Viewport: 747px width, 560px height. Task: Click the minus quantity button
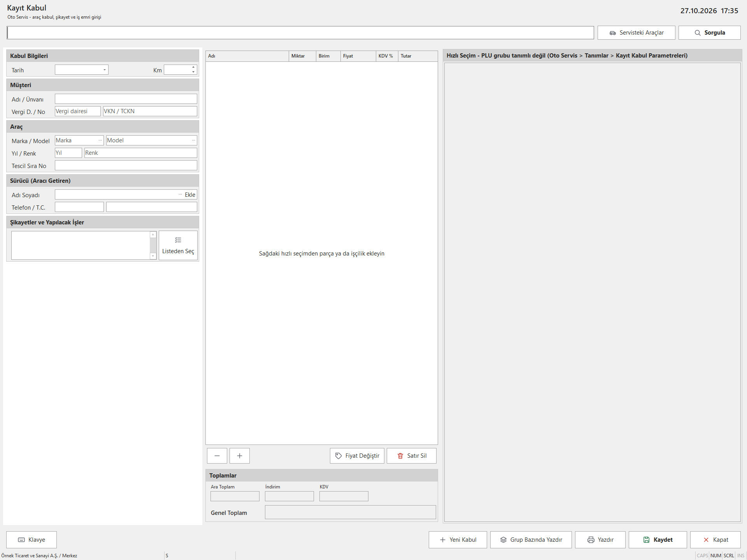(x=217, y=456)
